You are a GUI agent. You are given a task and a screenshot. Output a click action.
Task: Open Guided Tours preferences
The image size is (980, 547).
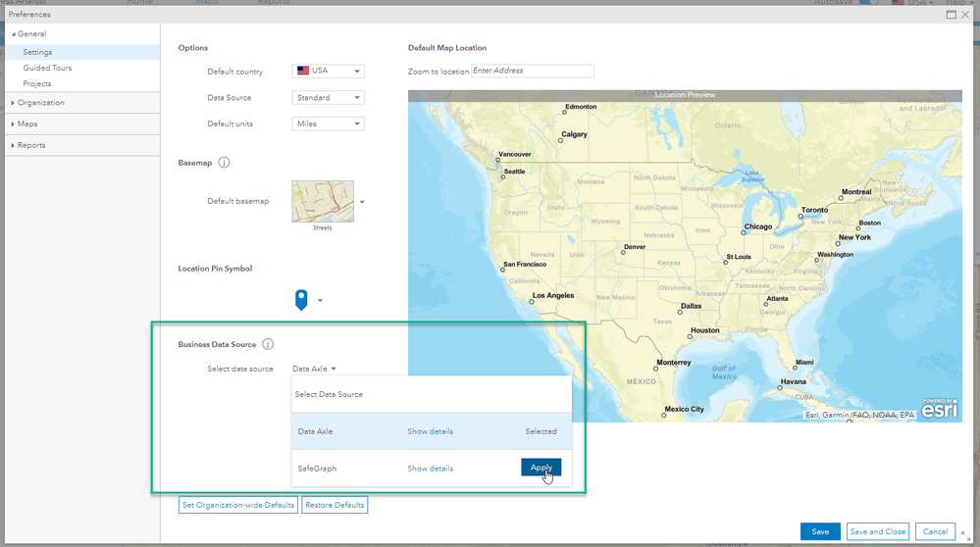[x=47, y=68]
